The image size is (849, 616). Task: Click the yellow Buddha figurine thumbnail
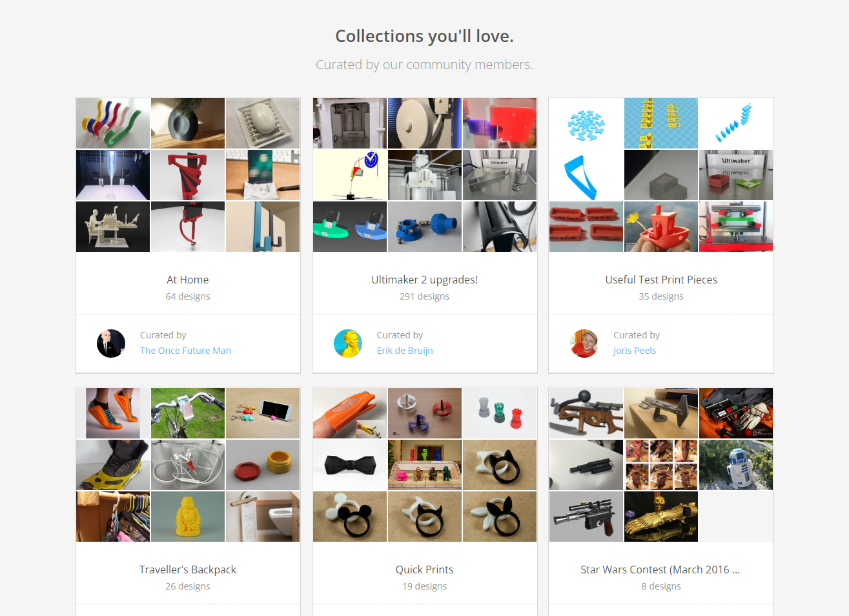point(188,517)
